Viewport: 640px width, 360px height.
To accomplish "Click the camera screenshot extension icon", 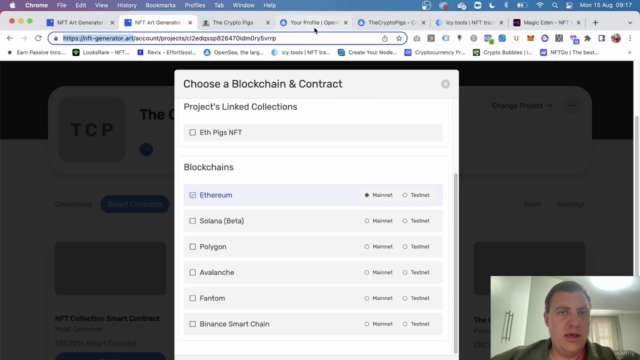I will tap(416, 38).
